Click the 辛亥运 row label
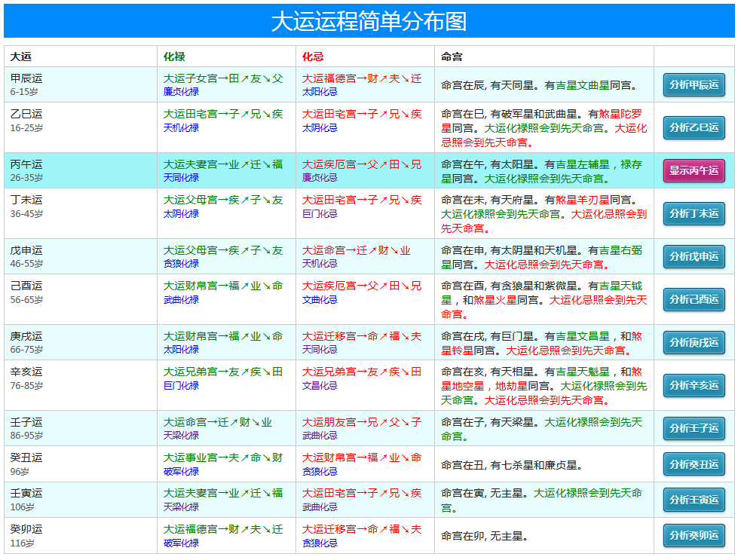The height and width of the screenshot is (560, 741). 26,372
